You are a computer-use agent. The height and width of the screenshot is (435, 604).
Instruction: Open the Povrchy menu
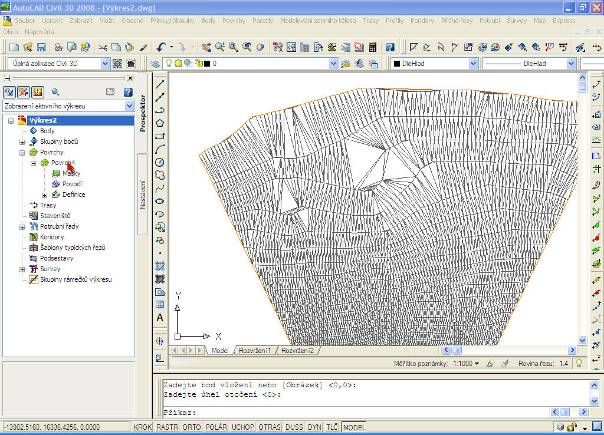coord(234,20)
